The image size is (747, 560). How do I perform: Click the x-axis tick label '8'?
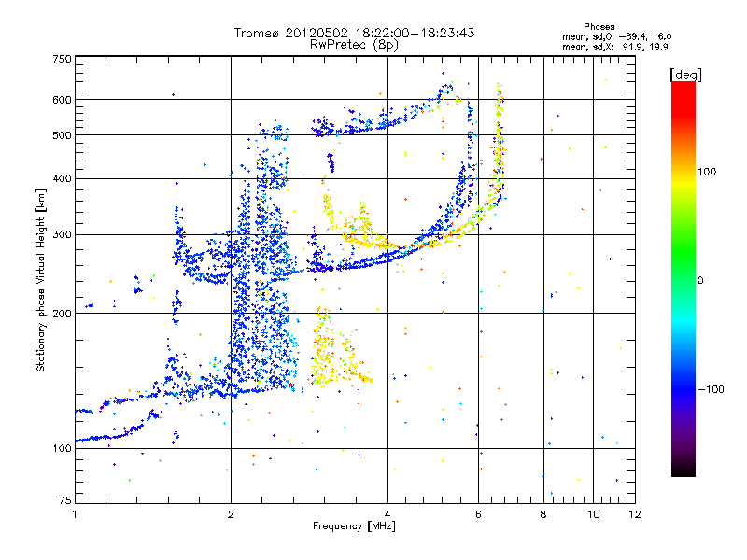[543, 514]
